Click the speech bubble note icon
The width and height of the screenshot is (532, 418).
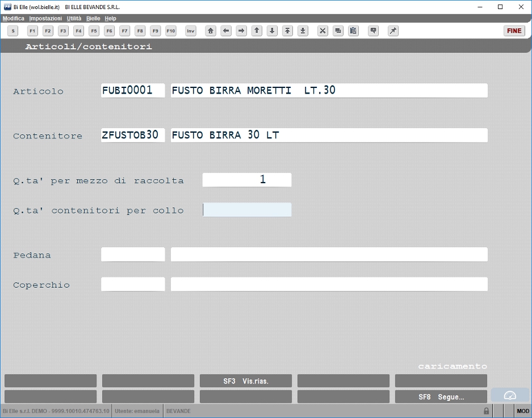click(373, 31)
